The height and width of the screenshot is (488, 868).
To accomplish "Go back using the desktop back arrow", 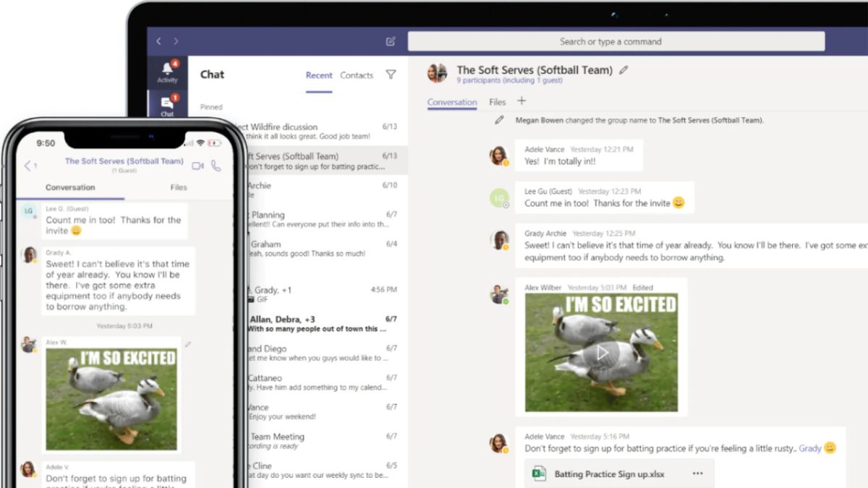I will (x=159, y=42).
